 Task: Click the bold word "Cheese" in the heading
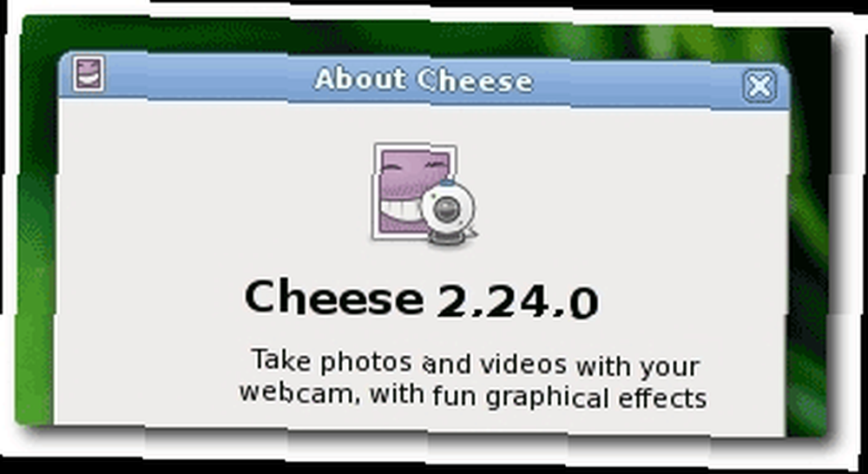coord(334,297)
